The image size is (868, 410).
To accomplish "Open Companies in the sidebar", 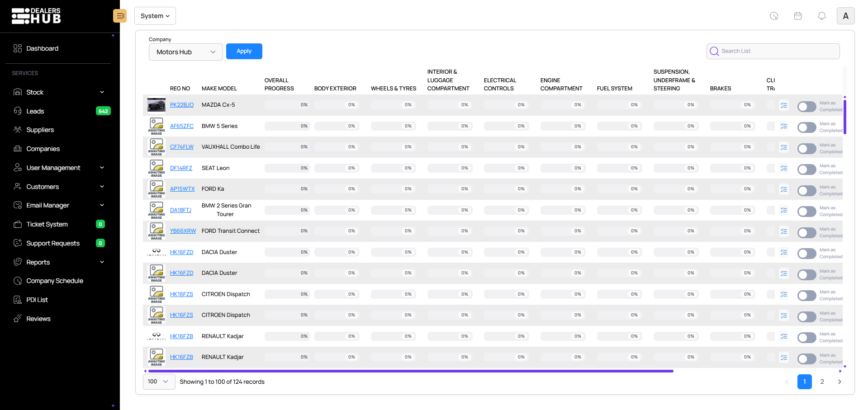I will (x=43, y=149).
